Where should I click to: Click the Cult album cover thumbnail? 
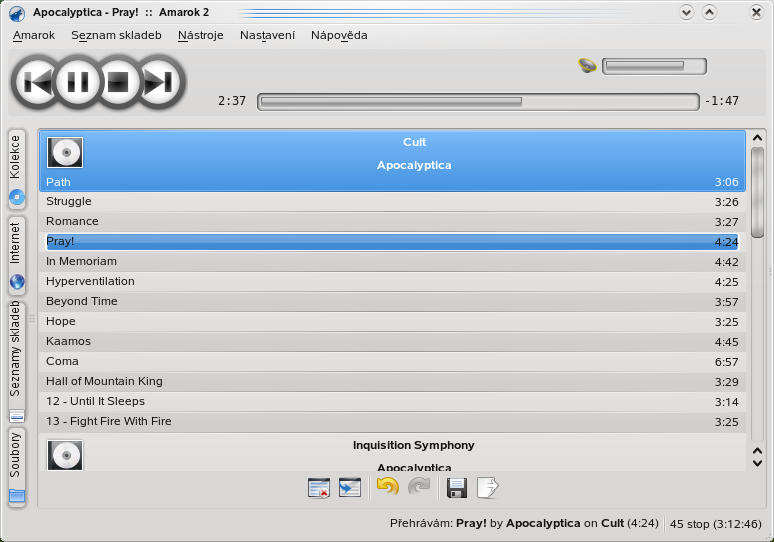65,153
